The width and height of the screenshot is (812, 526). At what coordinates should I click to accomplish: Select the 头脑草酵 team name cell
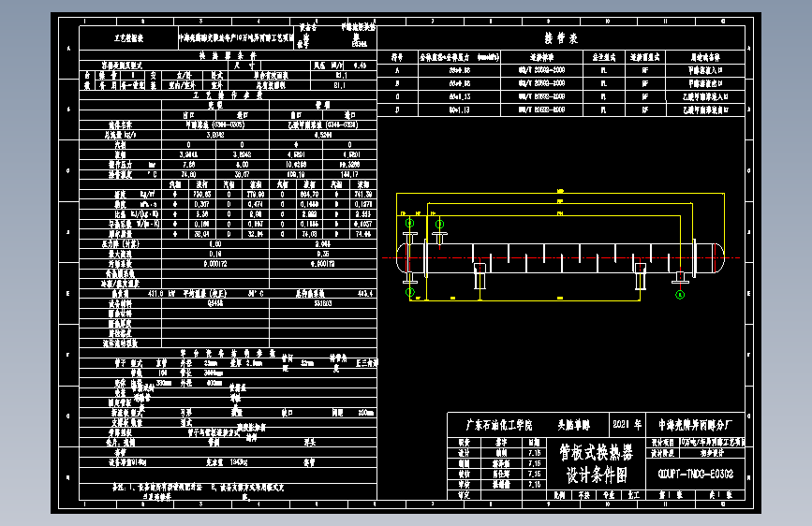tap(573, 425)
